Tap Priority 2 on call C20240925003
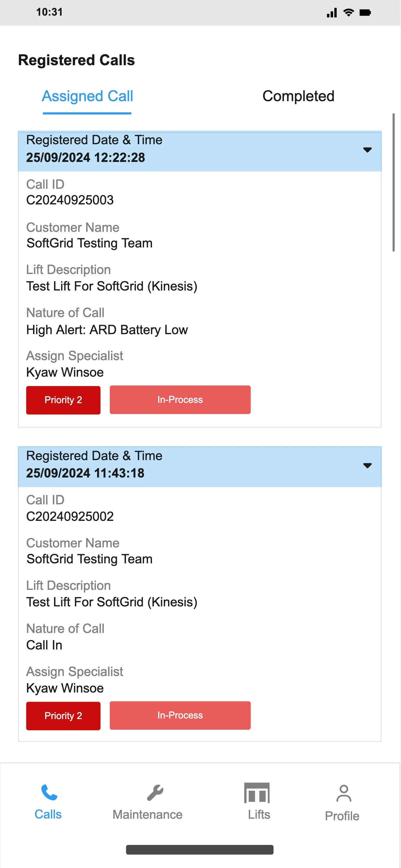 63,400
